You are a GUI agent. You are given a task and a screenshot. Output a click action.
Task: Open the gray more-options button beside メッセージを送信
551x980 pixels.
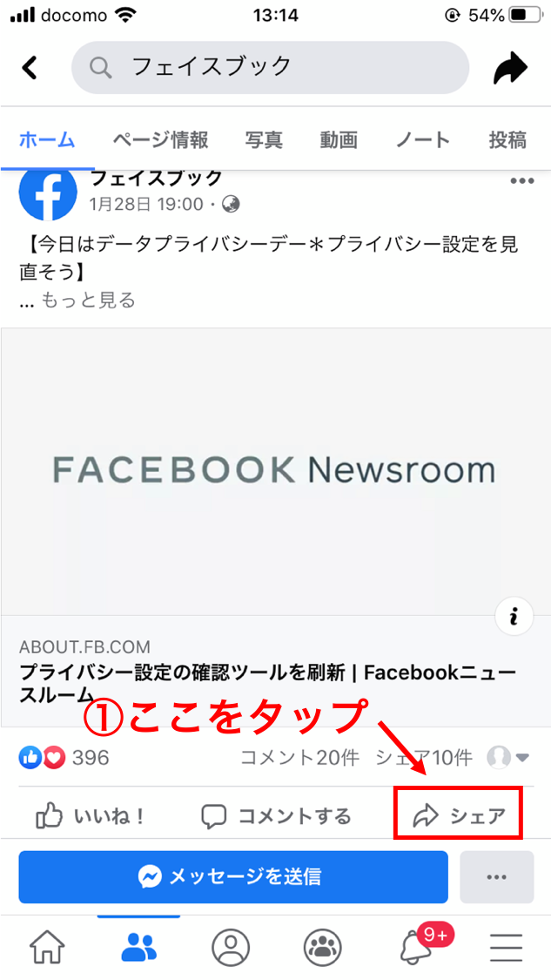[497, 877]
